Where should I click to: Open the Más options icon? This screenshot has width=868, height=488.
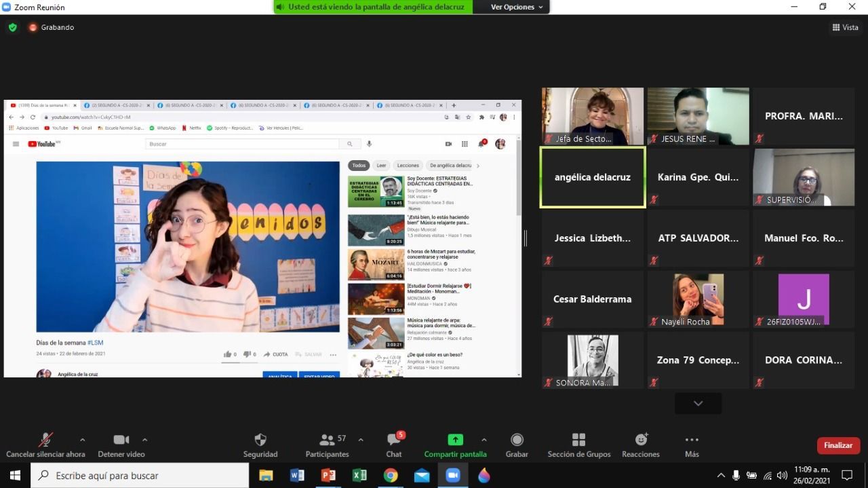(x=692, y=440)
